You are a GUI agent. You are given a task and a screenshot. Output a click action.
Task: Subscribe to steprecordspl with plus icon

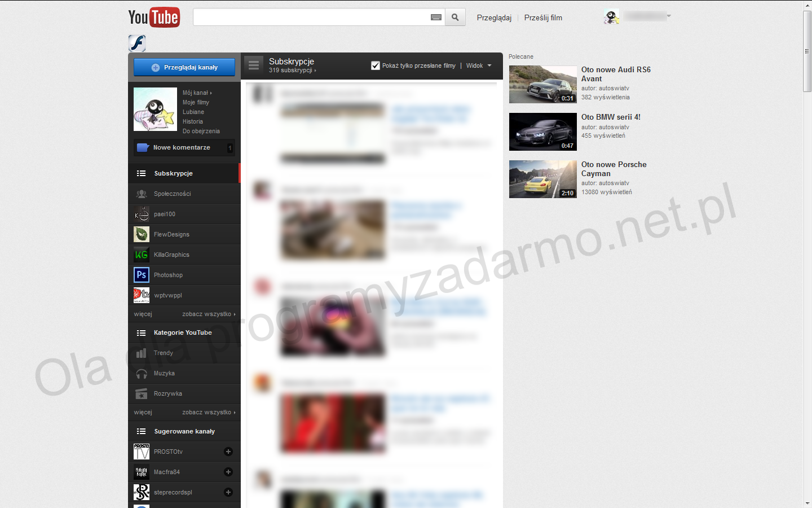[x=228, y=492]
